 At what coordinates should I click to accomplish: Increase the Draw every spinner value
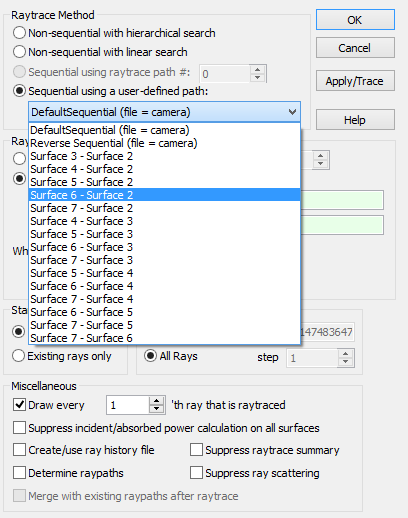click(x=156, y=401)
